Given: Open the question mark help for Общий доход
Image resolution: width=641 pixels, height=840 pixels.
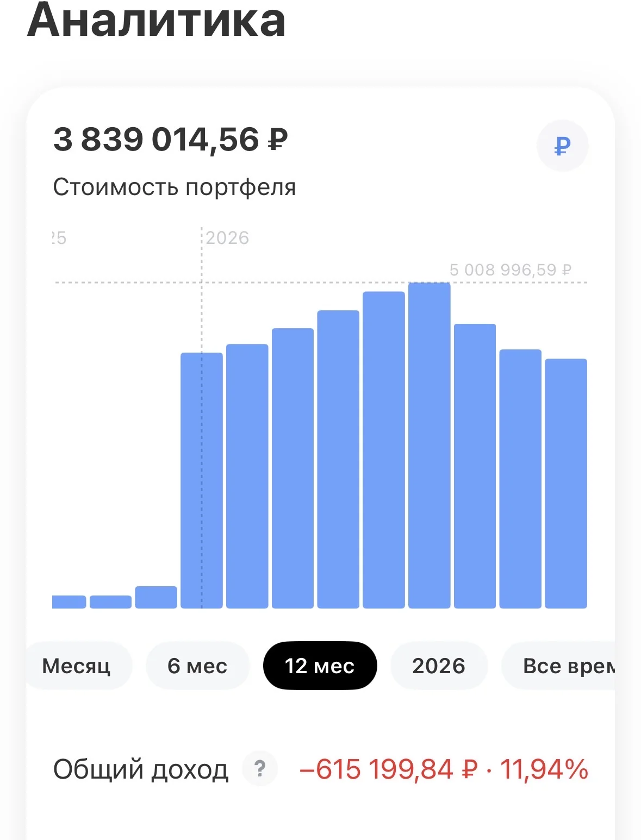Looking at the screenshot, I should [260, 769].
